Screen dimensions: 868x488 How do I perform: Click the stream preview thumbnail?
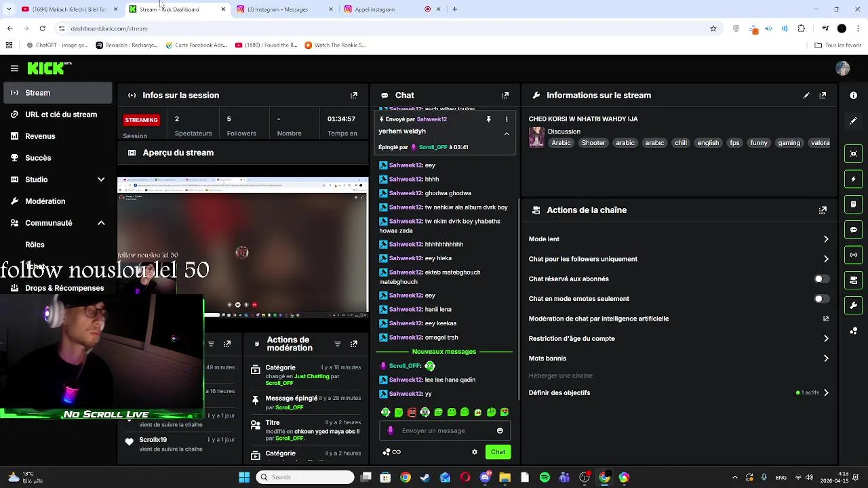coord(243,247)
